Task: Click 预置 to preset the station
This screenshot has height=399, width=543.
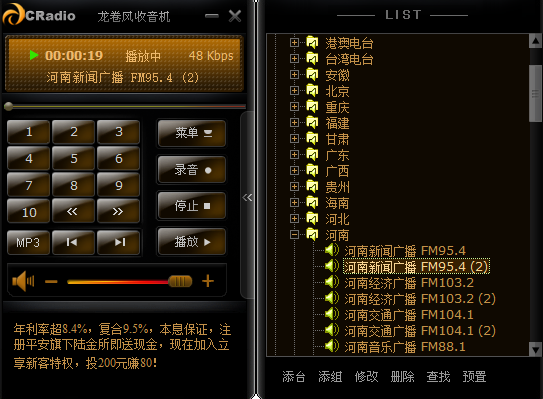Action: (474, 376)
